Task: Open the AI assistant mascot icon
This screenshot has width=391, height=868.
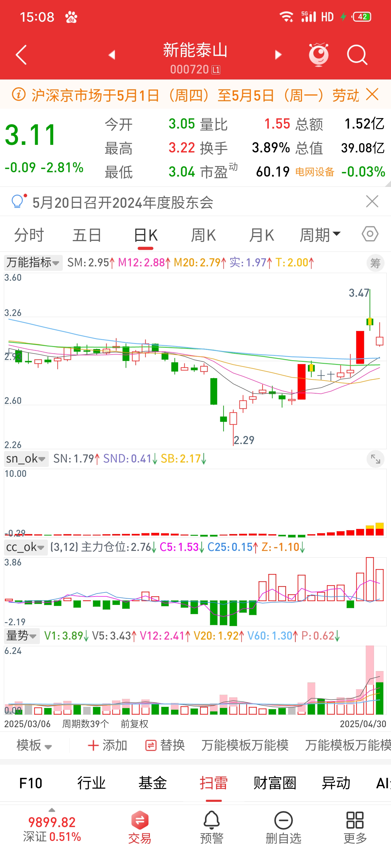Action: 319,55
